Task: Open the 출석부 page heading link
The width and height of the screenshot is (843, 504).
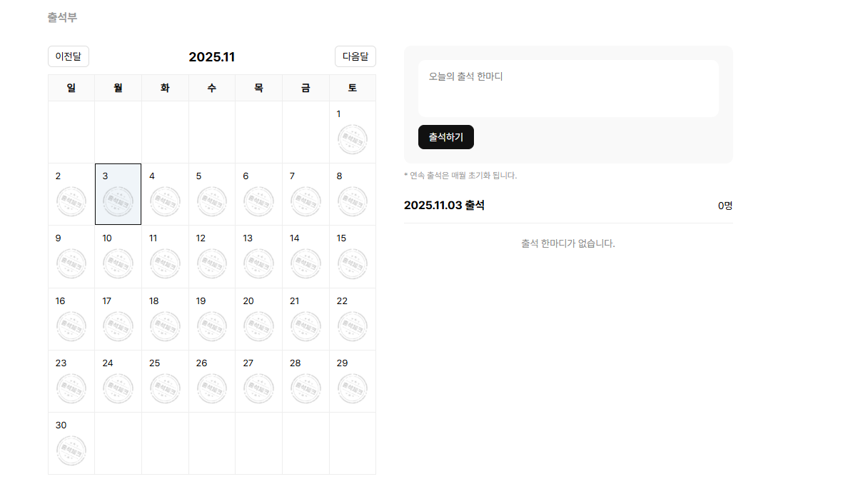Action: tap(62, 17)
